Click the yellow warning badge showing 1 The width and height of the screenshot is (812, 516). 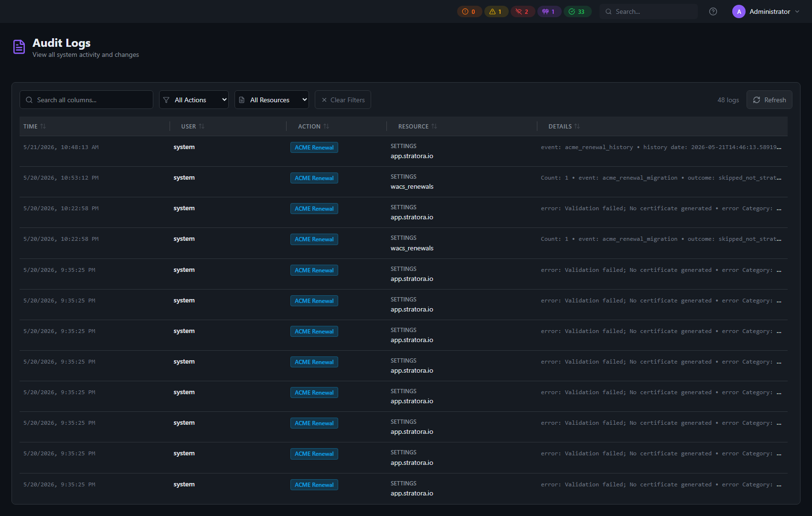click(x=496, y=11)
